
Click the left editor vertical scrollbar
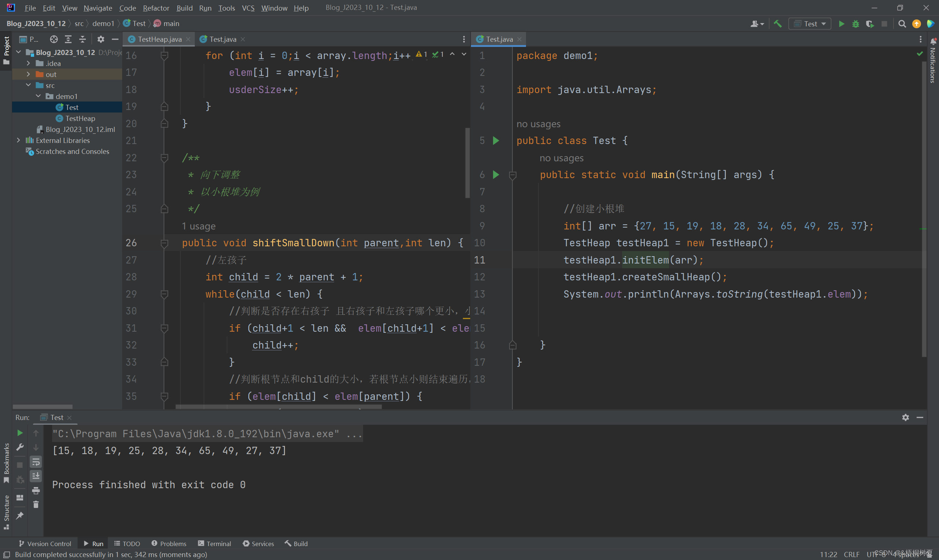(x=467, y=163)
